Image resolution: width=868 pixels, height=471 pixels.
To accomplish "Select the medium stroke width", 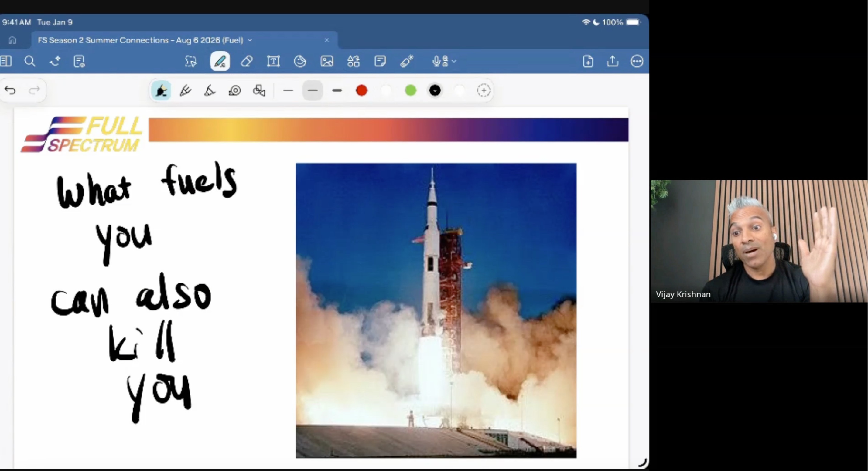I will coord(313,90).
